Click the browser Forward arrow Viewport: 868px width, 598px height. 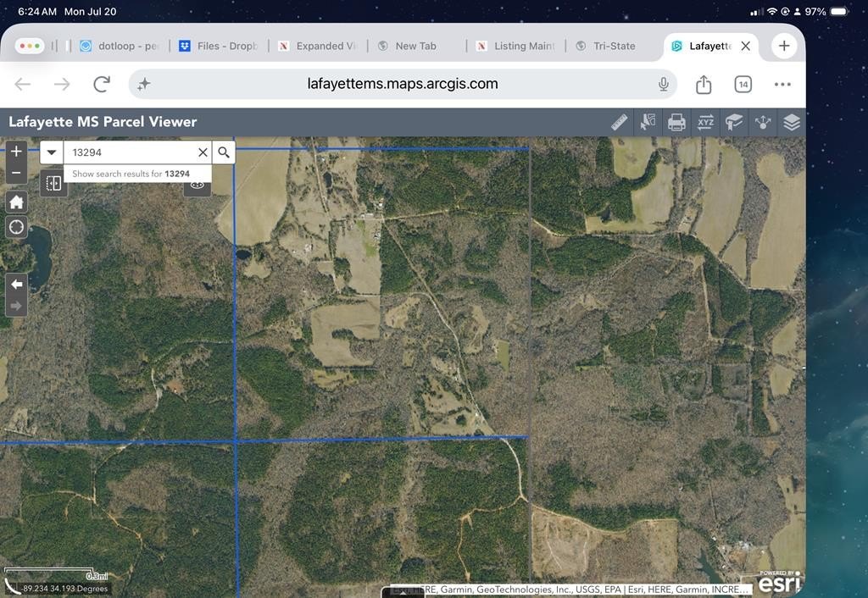tap(62, 84)
